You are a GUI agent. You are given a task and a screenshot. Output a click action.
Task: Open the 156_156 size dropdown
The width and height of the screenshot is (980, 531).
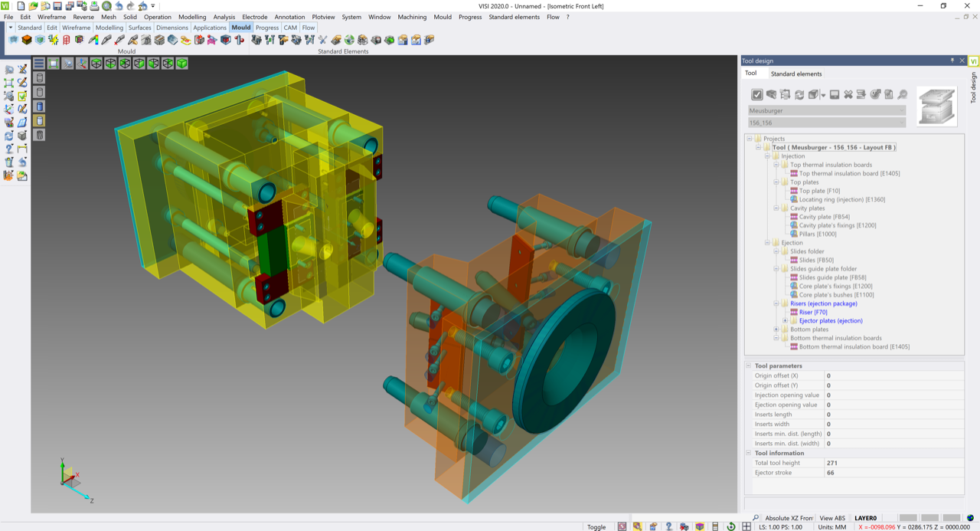827,123
